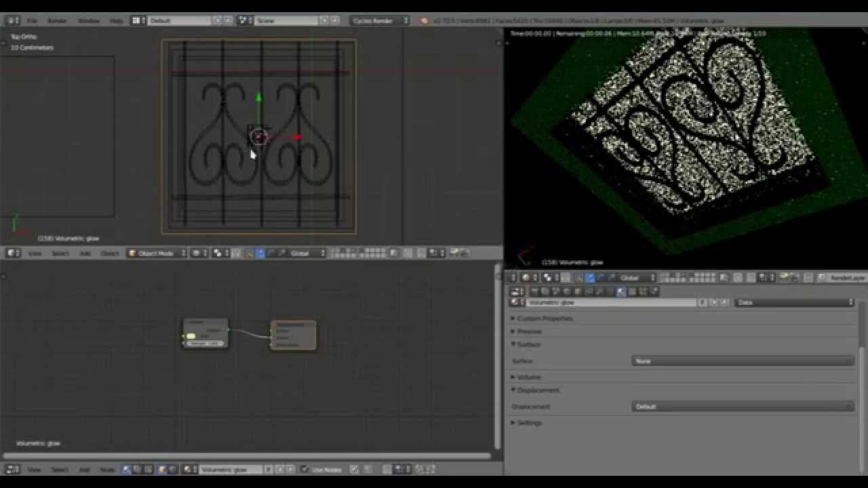Image resolution: width=868 pixels, height=488 pixels.
Task: Click the Surface None shader button
Action: point(743,361)
